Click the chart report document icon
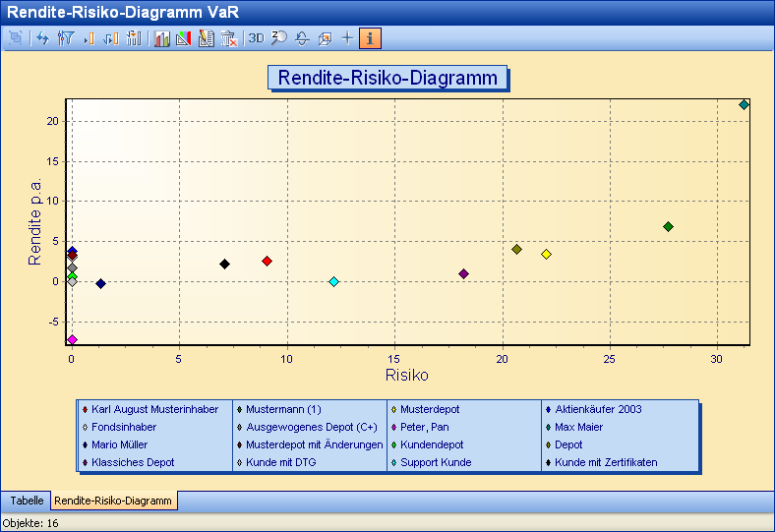 pyautogui.click(x=206, y=38)
